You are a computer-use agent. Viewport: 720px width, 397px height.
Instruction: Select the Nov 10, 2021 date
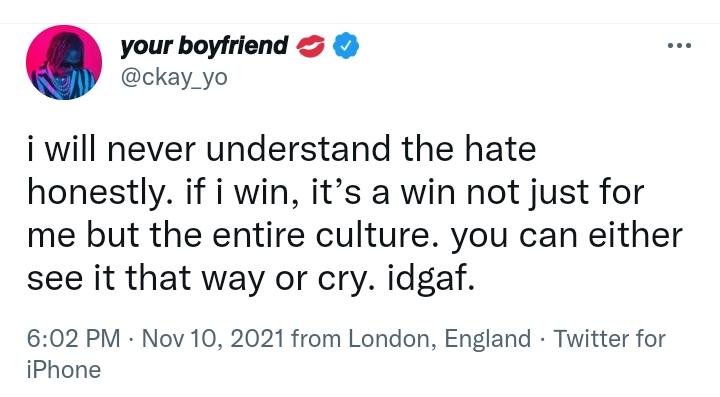(x=213, y=339)
